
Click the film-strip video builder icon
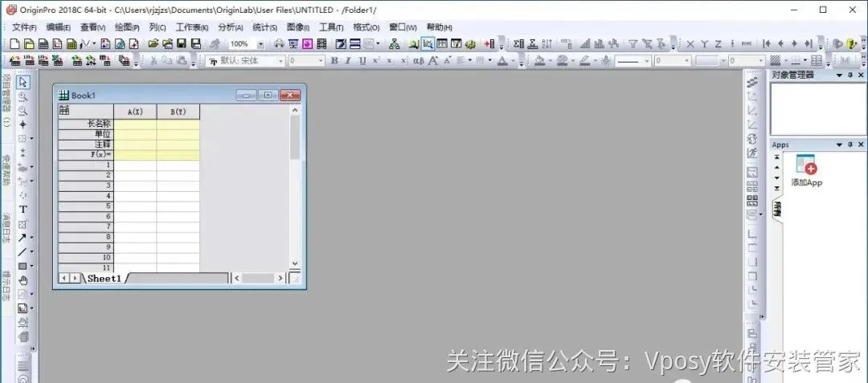(x=321, y=43)
